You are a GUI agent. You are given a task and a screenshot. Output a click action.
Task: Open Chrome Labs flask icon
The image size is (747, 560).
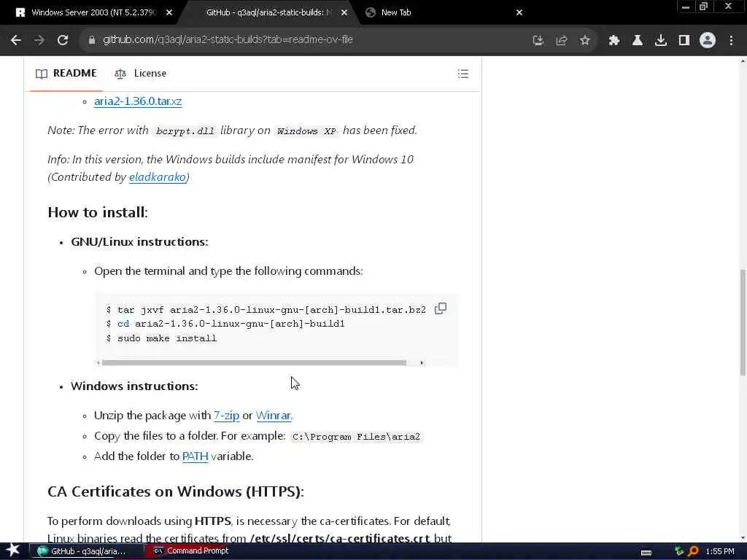[637, 41]
